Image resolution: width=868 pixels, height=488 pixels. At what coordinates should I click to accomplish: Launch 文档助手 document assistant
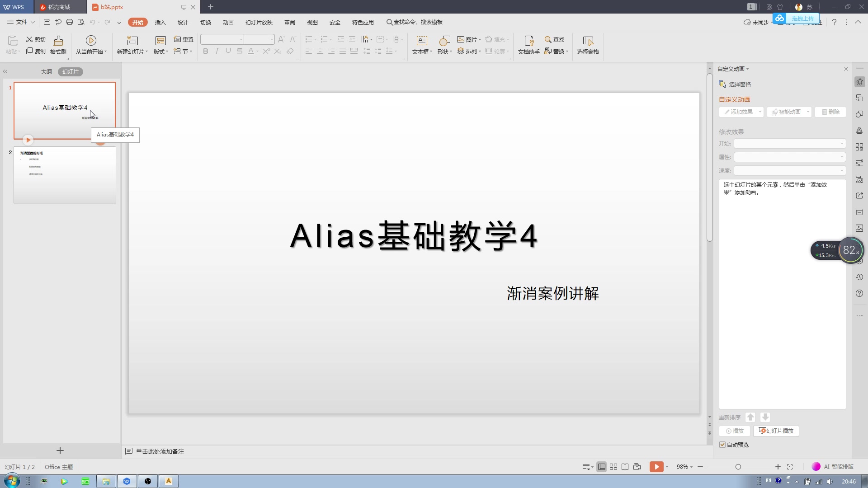pyautogui.click(x=528, y=45)
